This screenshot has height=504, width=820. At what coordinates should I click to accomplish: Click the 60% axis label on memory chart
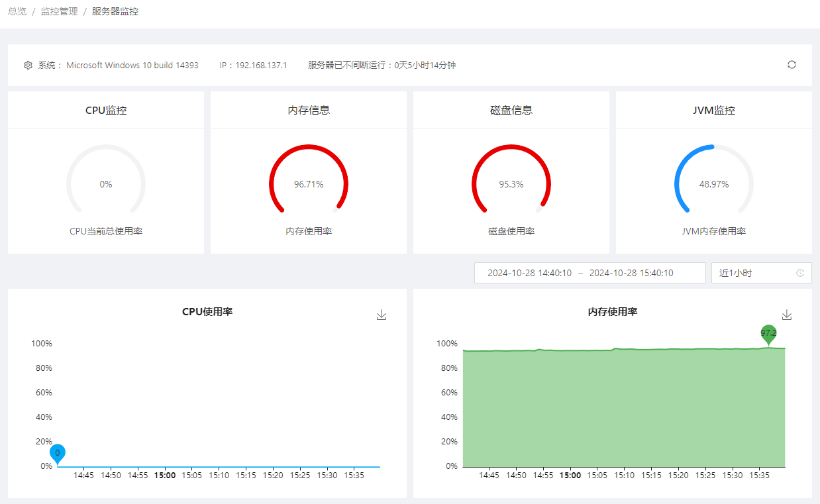pos(449,393)
